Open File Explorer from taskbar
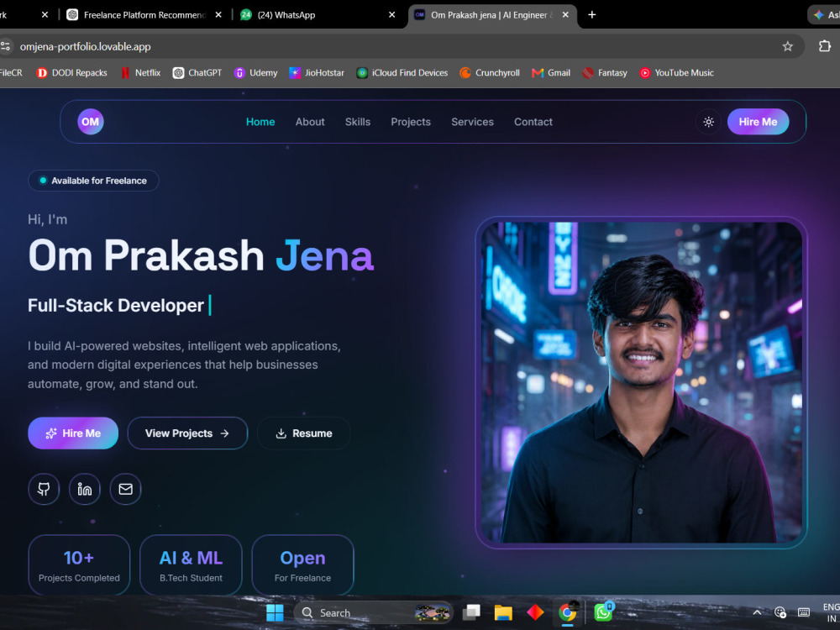840x630 pixels. coord(503,612)
